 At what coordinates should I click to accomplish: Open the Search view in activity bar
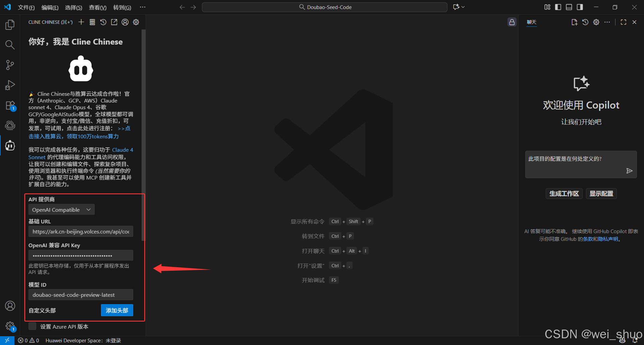(10, 45)
